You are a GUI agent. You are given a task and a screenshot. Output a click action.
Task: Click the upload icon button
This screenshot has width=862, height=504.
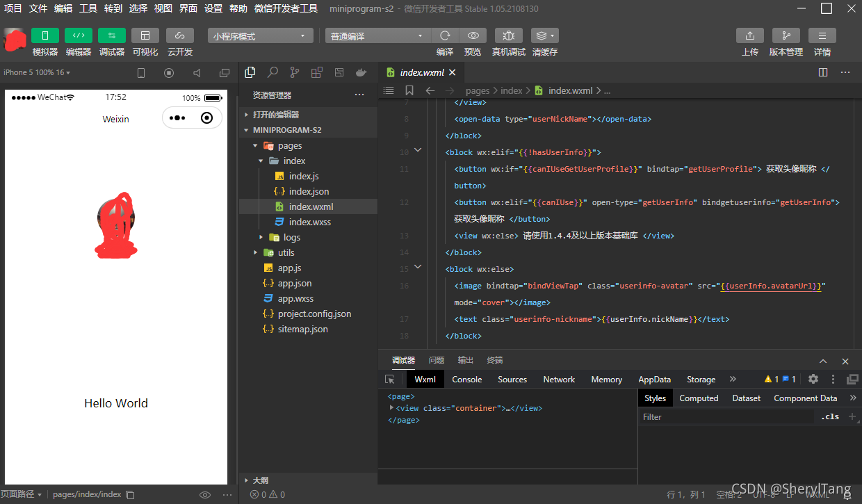(x=750, y=35)
